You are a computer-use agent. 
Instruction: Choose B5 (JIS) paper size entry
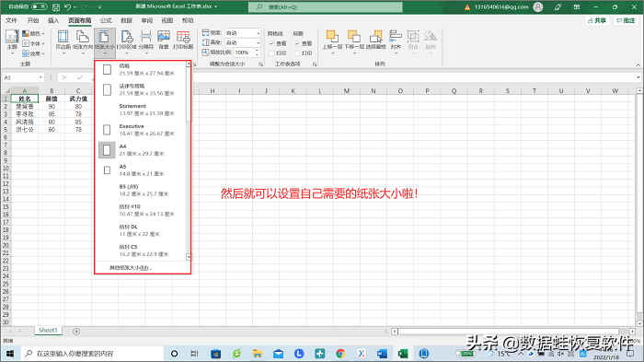142,190
